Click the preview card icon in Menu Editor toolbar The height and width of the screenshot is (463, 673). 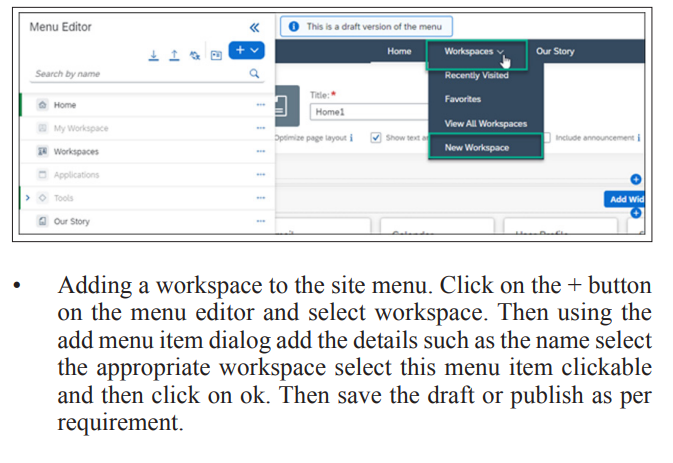[216, 55]
